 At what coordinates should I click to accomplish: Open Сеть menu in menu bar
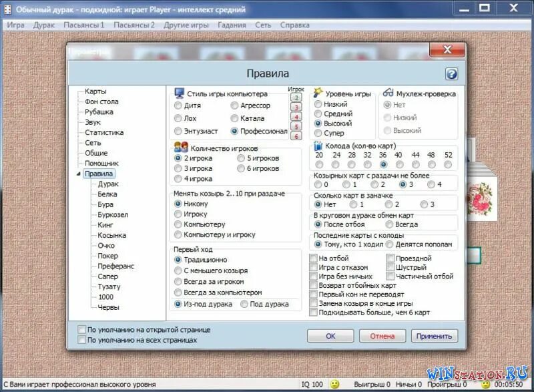click(263, 25)
